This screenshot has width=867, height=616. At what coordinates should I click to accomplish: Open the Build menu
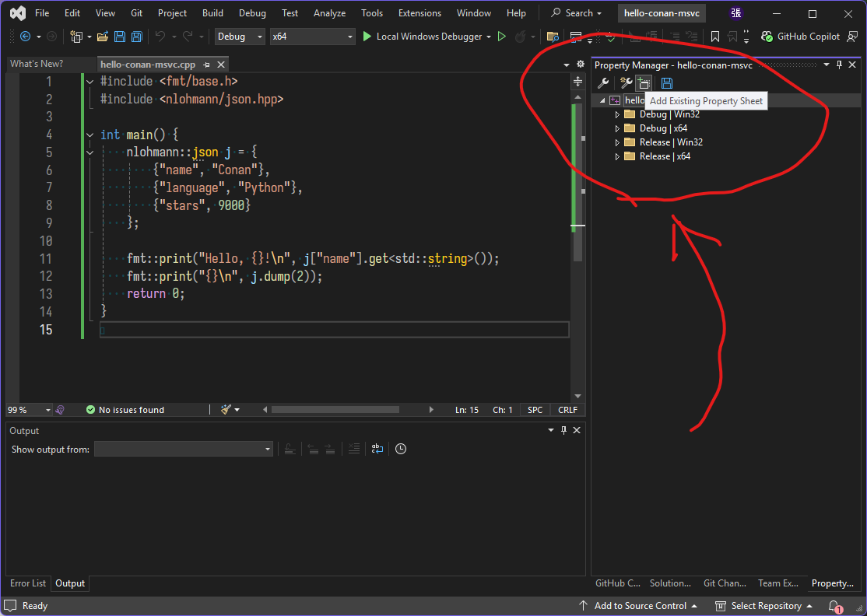[212, 13]
